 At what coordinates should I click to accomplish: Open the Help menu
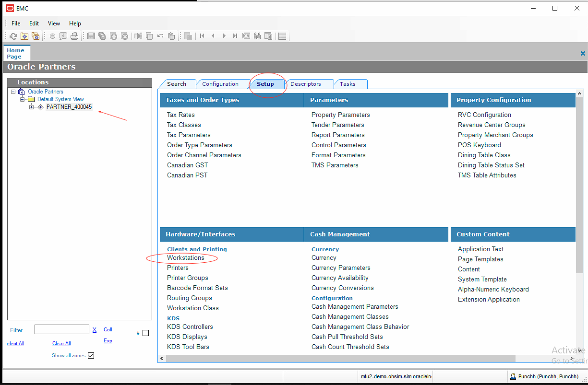(x=75, y=23)
